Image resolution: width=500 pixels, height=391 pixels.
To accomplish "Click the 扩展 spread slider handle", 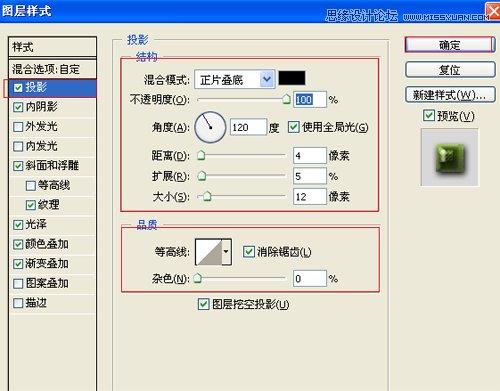I will tap(202, 176).
